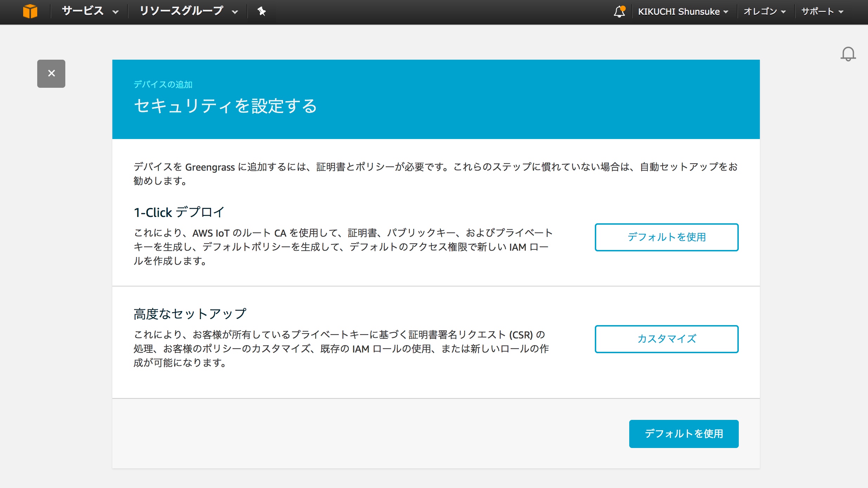Click the カスタマイズ button
Screen dimensions: 868x488
click(x=666, y=339)
